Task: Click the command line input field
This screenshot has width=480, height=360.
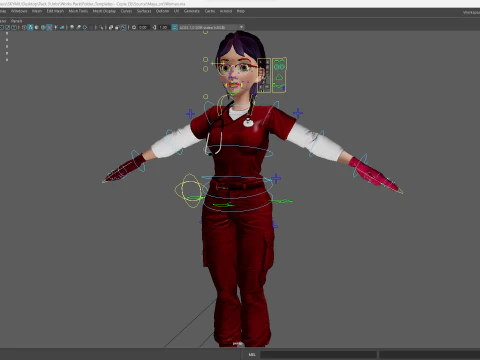Action: [x=319, y=354]
